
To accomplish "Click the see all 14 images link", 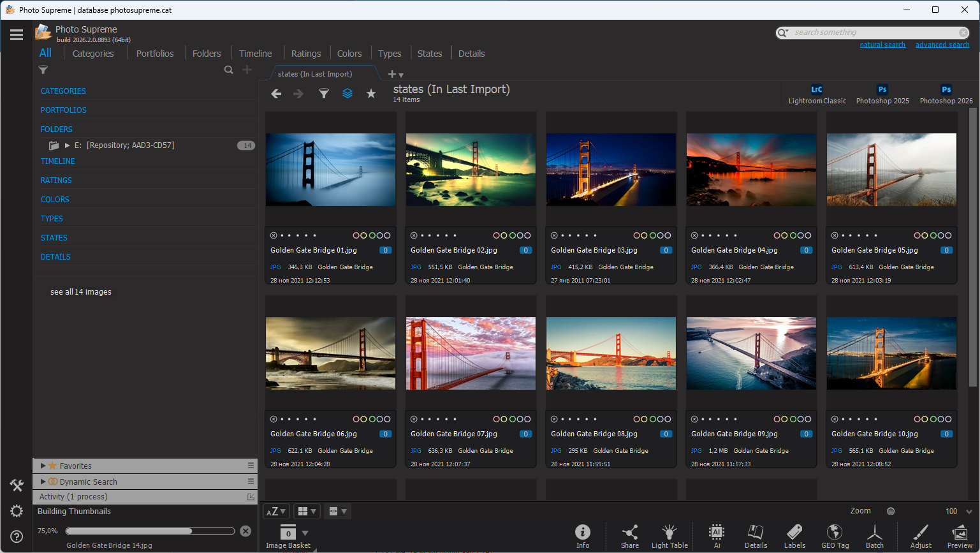I will [81, 292].
